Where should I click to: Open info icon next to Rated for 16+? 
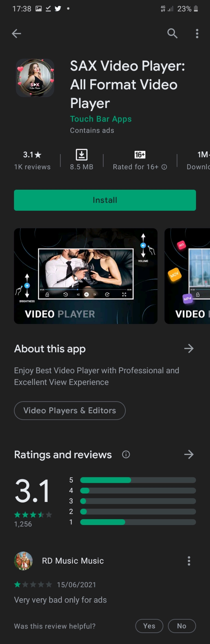(164, 167)
